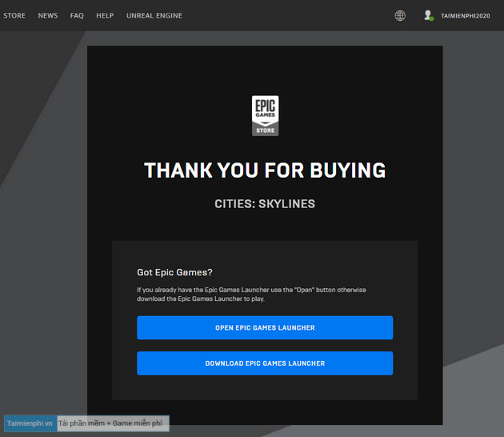The image size is (504, 437).
Task: Go to the NEWS page
Action: [x=48, y=15]
